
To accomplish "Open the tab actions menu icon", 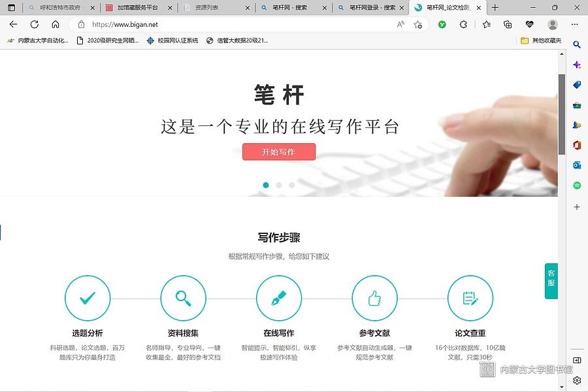I will [12, 7].
